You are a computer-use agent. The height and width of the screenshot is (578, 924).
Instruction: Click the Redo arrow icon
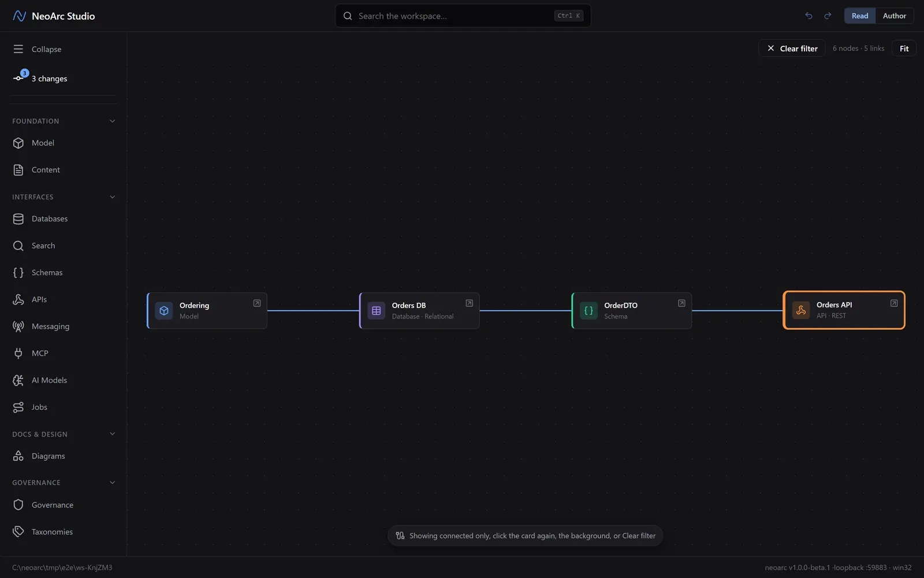tap(828, 16)
